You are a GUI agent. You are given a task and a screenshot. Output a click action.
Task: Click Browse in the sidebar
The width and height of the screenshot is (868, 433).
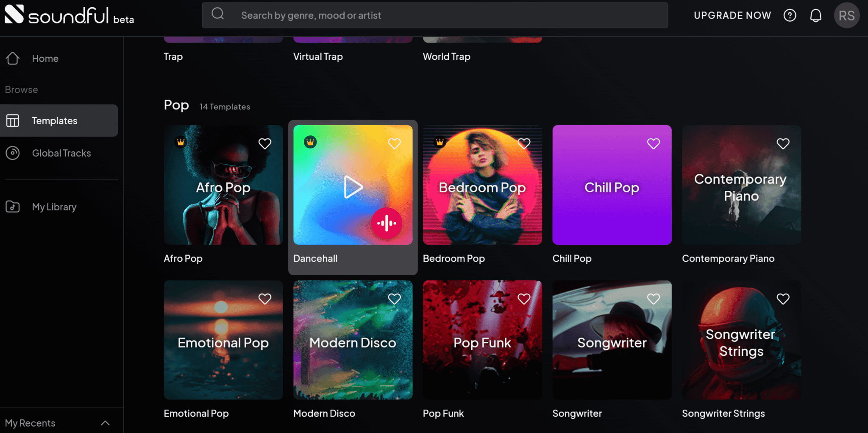coord(21,89)
